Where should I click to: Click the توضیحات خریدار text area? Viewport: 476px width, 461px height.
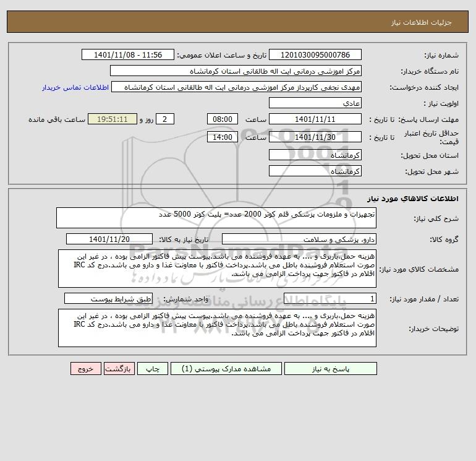217,328
